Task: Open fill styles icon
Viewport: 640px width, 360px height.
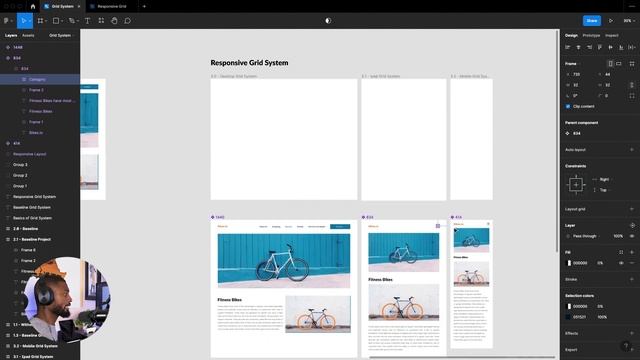Action: [x=621, y=252]
